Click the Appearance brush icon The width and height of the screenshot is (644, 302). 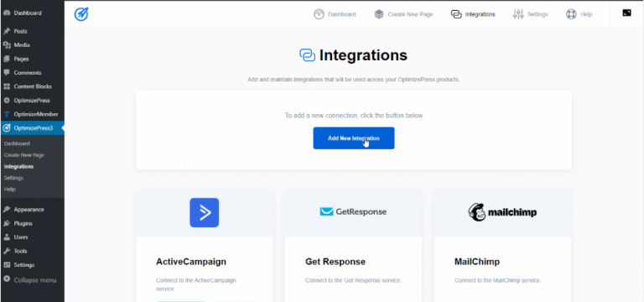tap(7, 210)
